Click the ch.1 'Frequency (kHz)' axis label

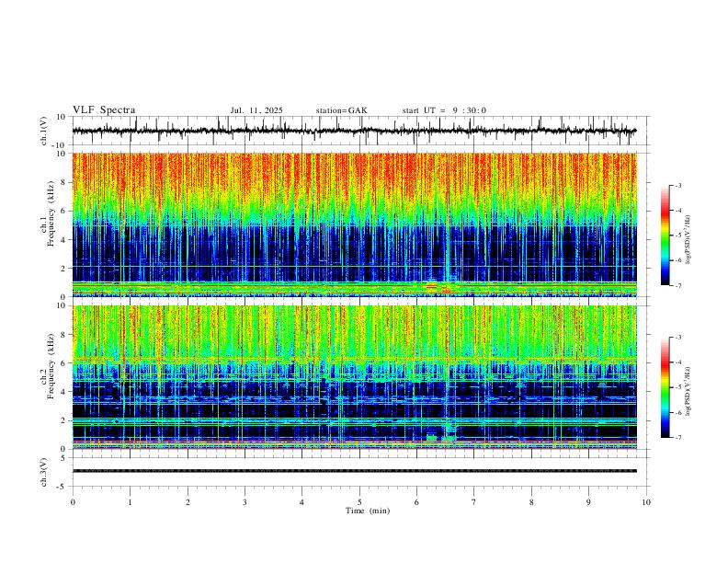point(51,213)
